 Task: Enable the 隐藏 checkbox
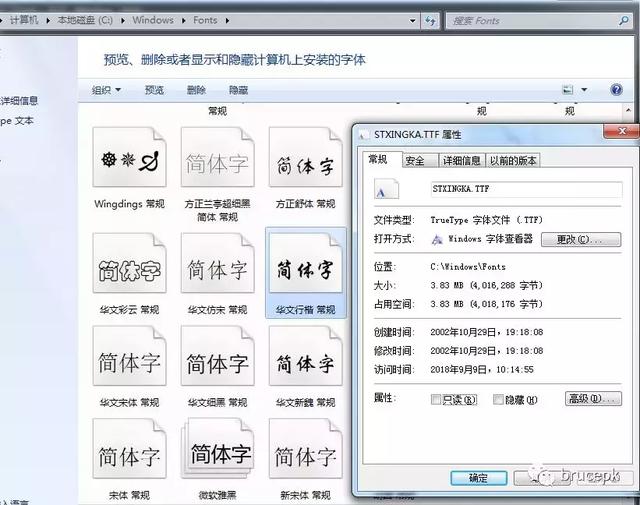pyautogui.click(x=498, y=400)
